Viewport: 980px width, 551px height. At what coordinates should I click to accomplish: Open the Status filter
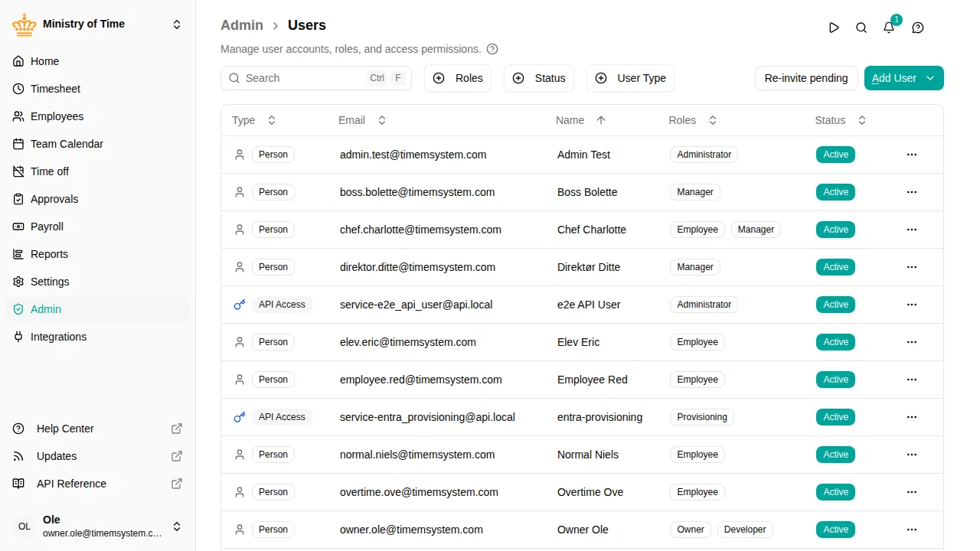[x=539, y=78]
